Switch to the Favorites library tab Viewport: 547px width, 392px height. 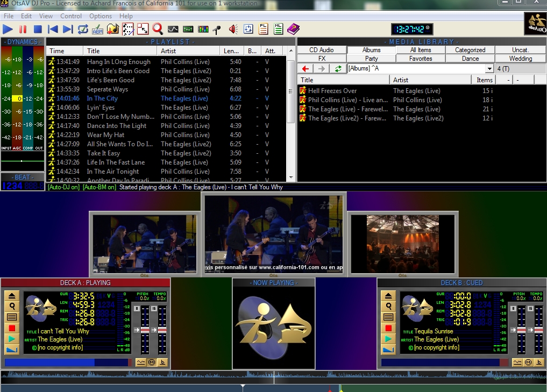tap(421, 59)
